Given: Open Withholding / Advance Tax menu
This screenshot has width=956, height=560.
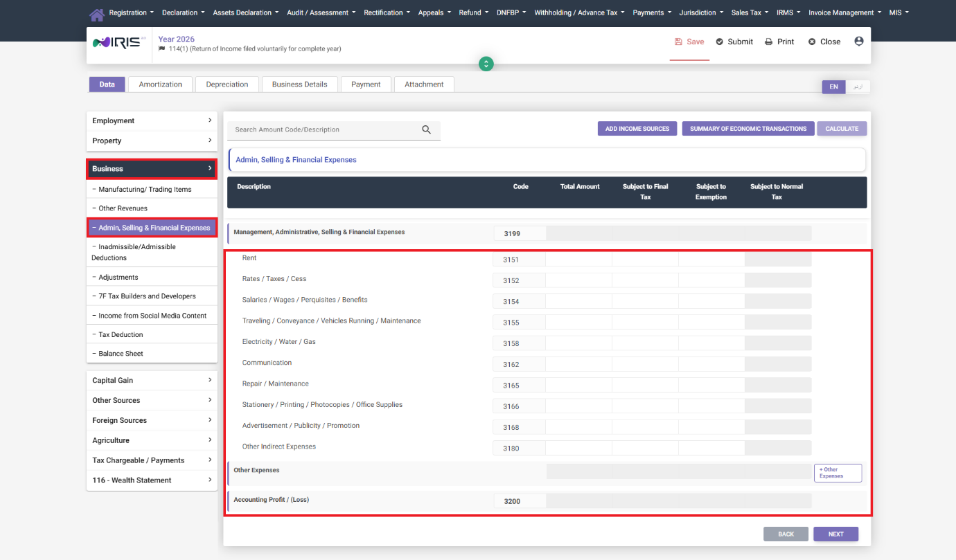Looking at the screenshot, I should [x=579, y=12].
